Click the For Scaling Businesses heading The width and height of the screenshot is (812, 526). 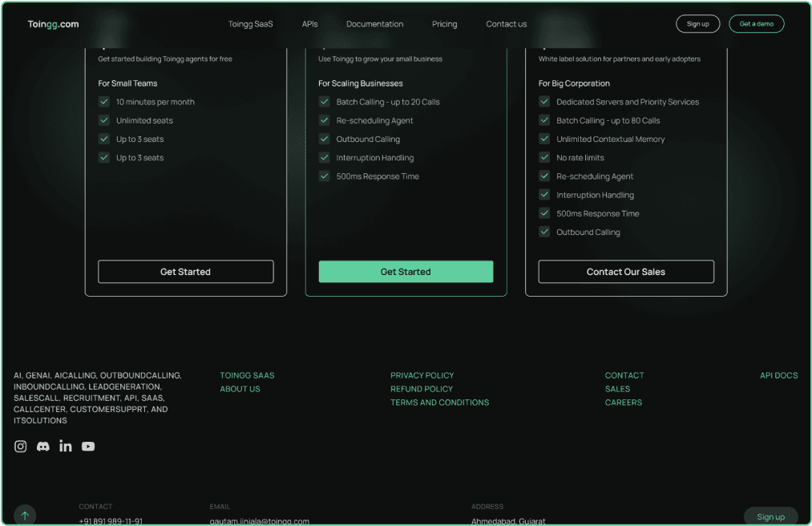[x=361, y=83]
